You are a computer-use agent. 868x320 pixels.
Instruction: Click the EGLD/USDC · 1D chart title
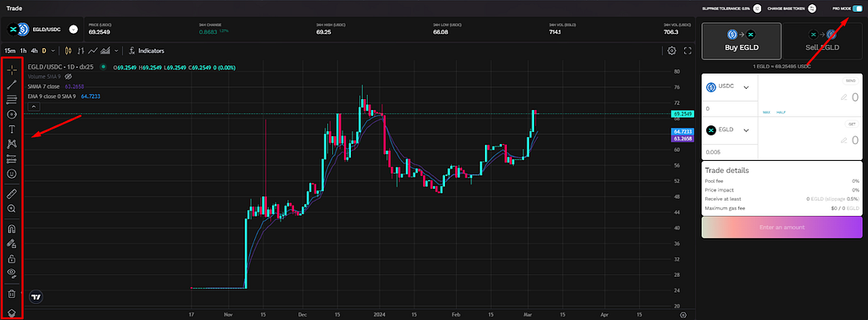point(61,67)
